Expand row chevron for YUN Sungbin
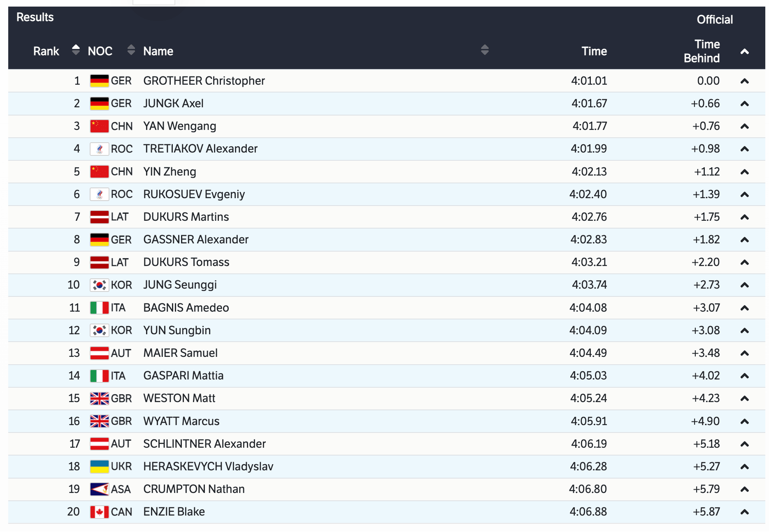This screenshot has height=532, width=769. [x=744, y=331]
